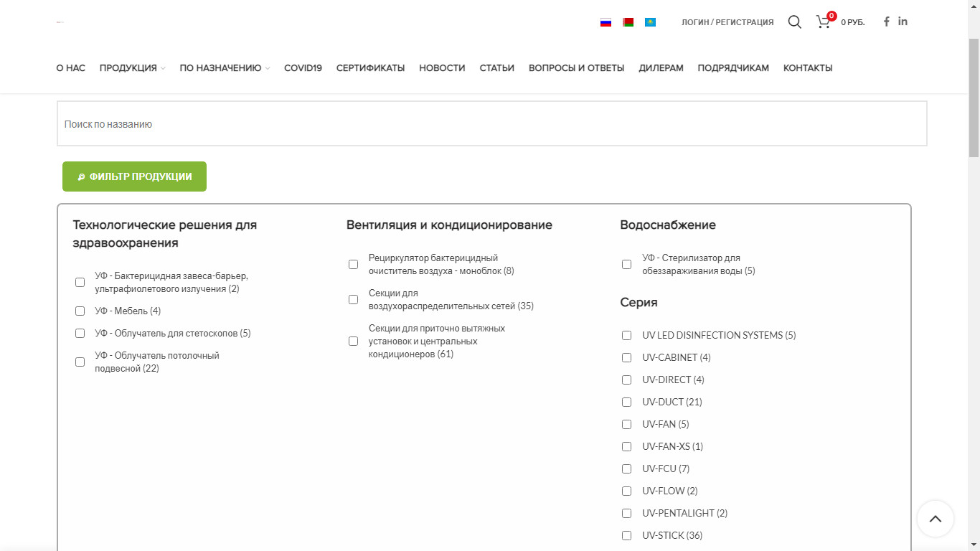Check УФ - Стерилизатор для обеззараживания воды
The height and width of the screenshot is (551, 980).
(626, 264)
